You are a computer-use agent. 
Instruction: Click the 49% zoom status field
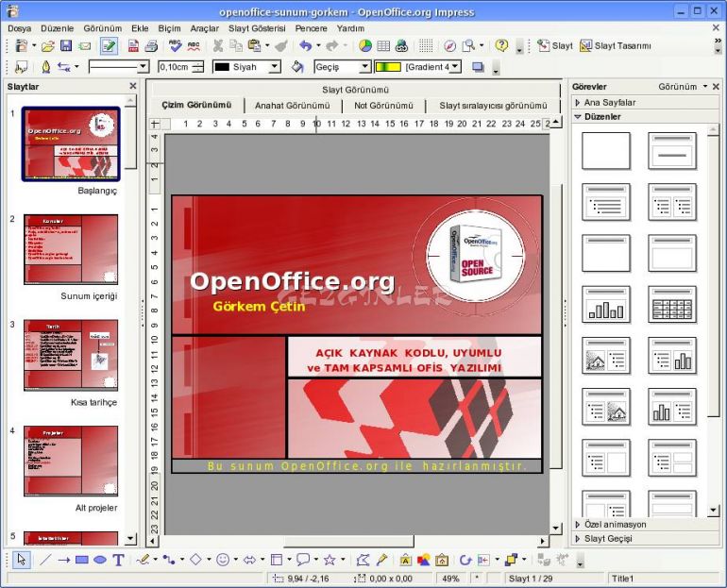point(450,579)
